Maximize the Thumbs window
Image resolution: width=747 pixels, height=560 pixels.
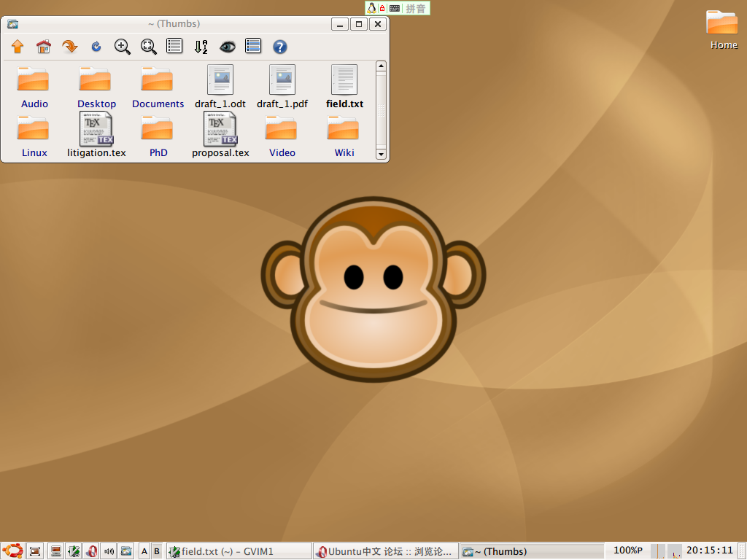[x=359, y=24]
